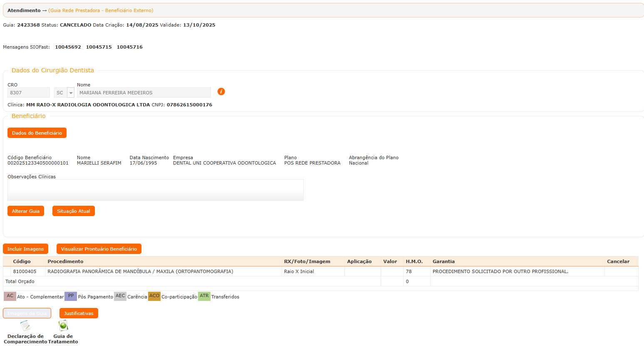Open the Guia de Tratamento icon

63,325
